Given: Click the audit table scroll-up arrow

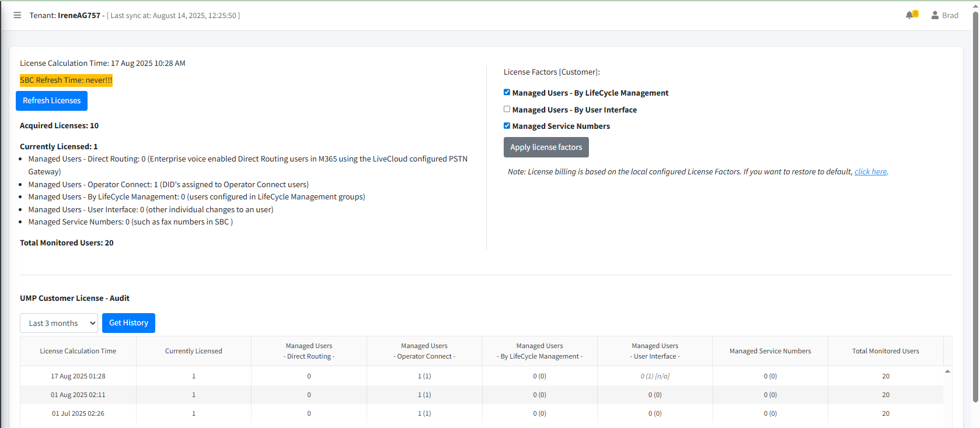Looking at the screenshot, I should point(947,371).
